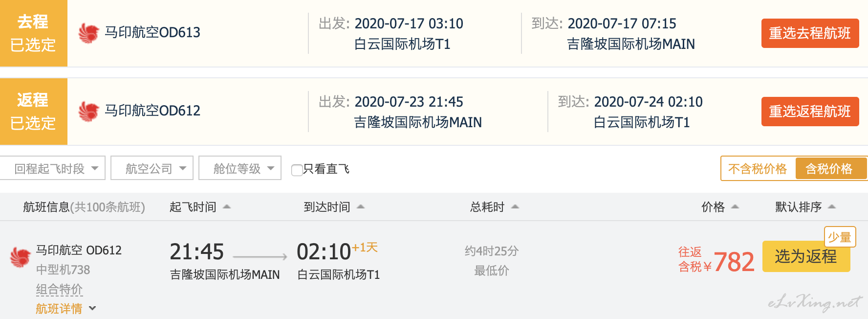Open 舱位等级 cabin class dropdown
Viewport: 868px width, 319px height.
tap(240, 168)
